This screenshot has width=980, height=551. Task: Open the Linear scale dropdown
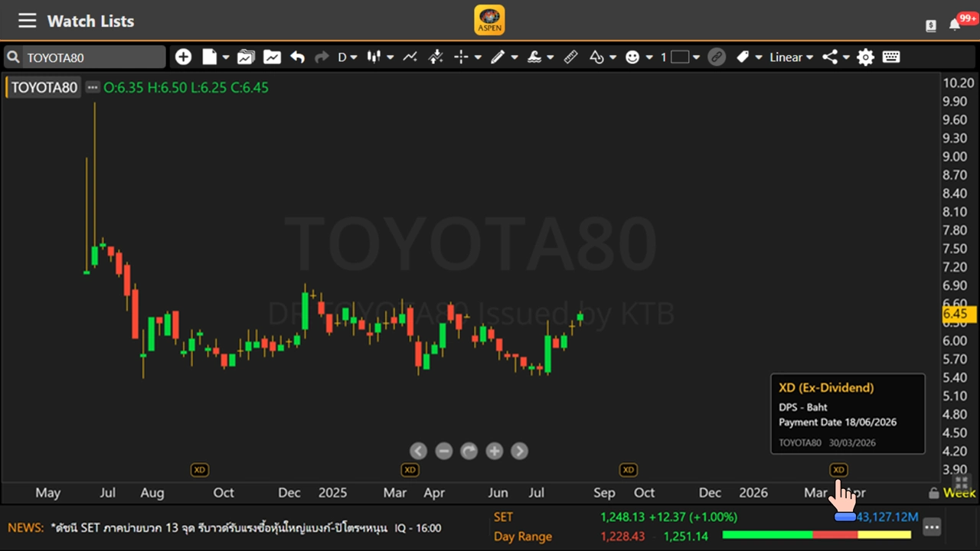[x=791, y=57]
